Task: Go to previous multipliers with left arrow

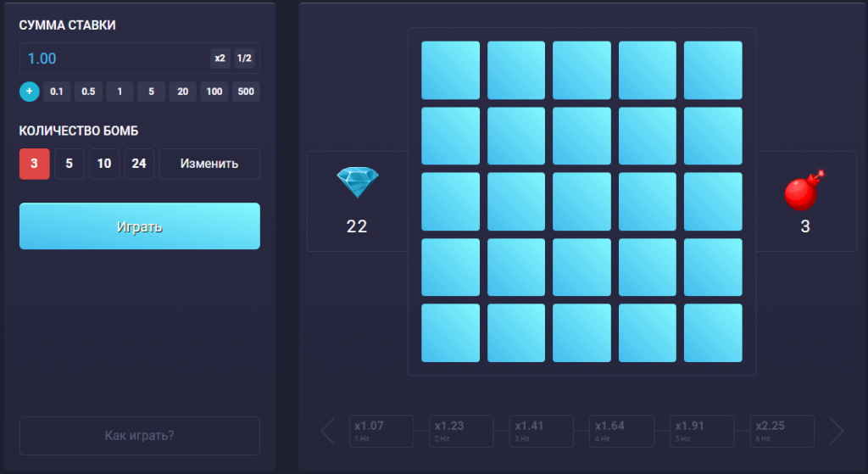Action: click(x=328, y=431)
